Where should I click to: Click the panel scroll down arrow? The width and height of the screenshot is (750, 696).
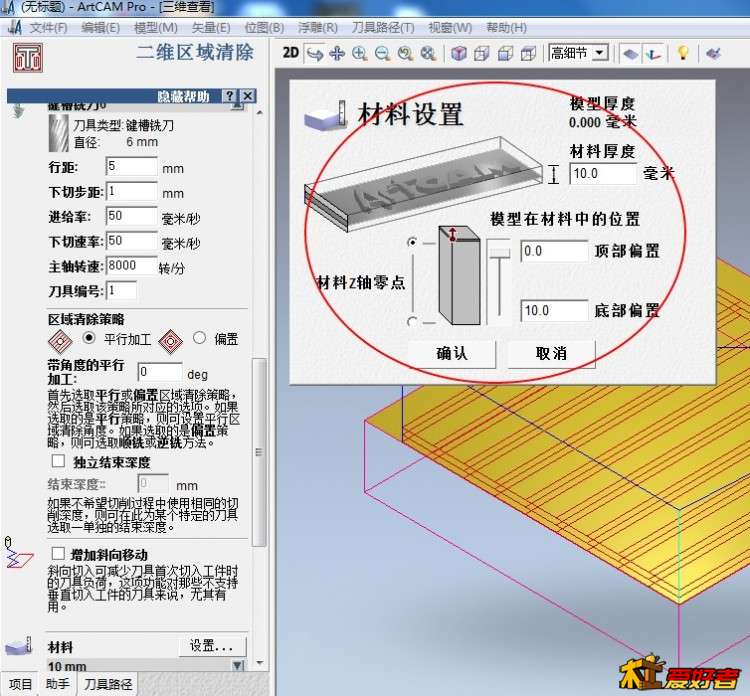click(260, 663)
